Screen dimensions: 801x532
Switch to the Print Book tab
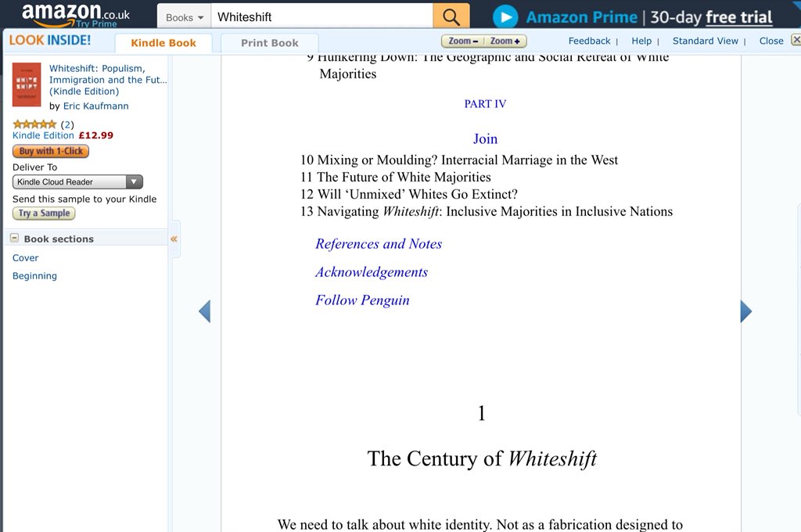(x=270, y=43)
